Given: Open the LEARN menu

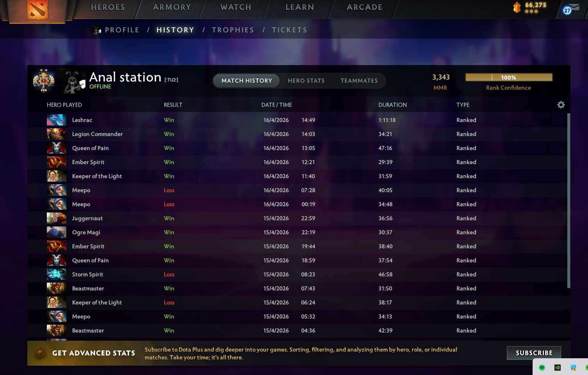Looking at the screenshot, I should pyautogui.click(x=300, y=7).
